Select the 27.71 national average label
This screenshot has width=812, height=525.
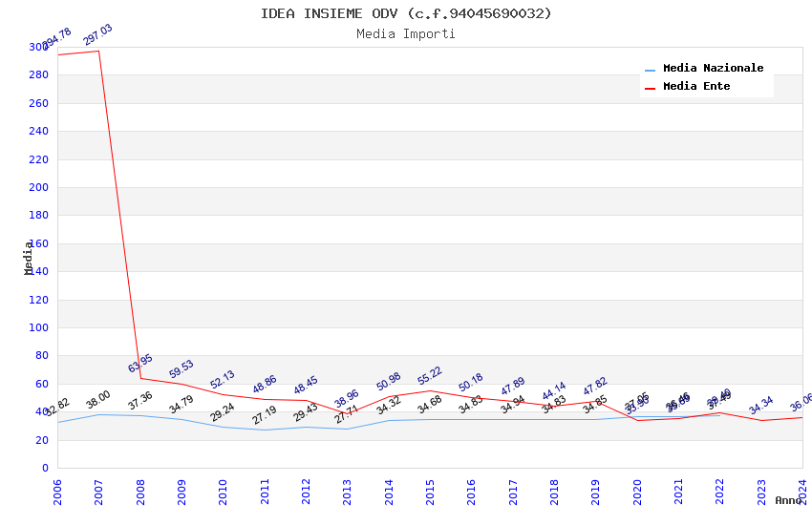(x=347, y=414)
